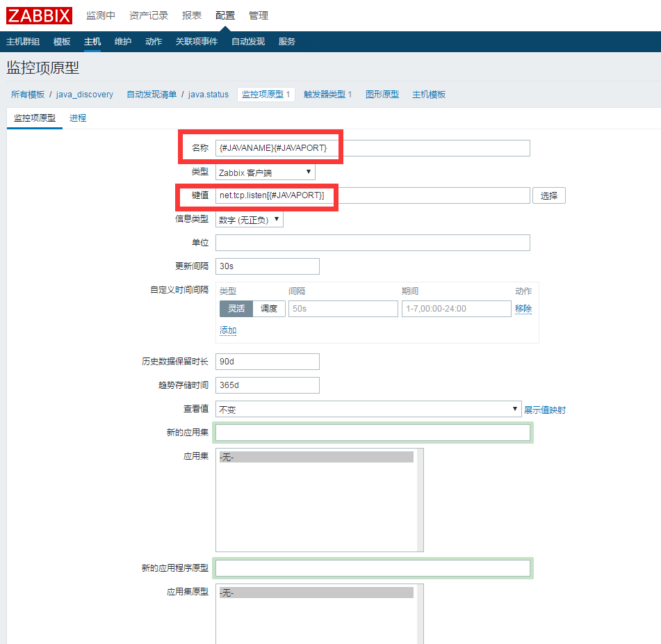Select the 调度 interval type

(269, 309)
